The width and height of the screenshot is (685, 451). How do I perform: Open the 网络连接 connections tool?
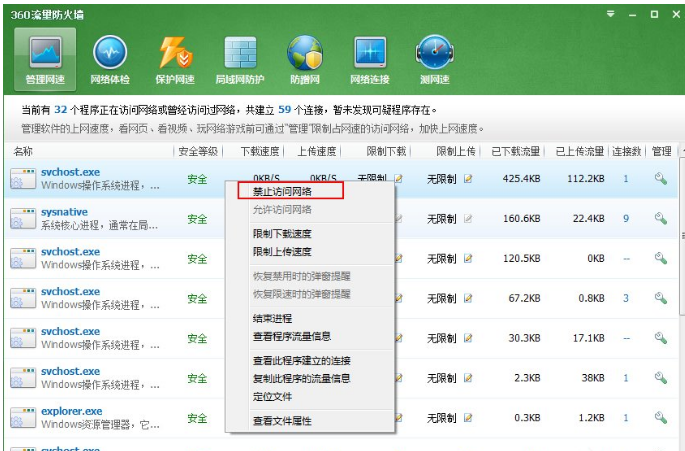370,59
